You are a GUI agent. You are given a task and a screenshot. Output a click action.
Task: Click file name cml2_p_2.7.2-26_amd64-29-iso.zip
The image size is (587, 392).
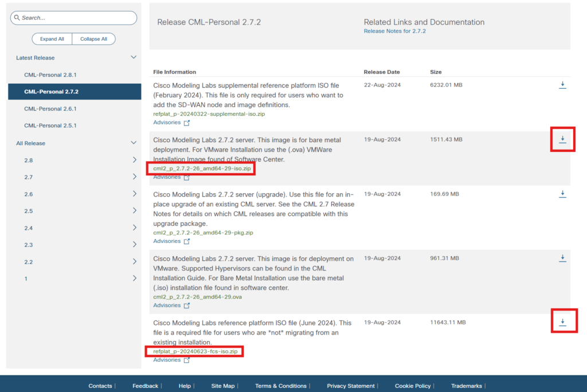pyautogui.click(x=202, y=168)
